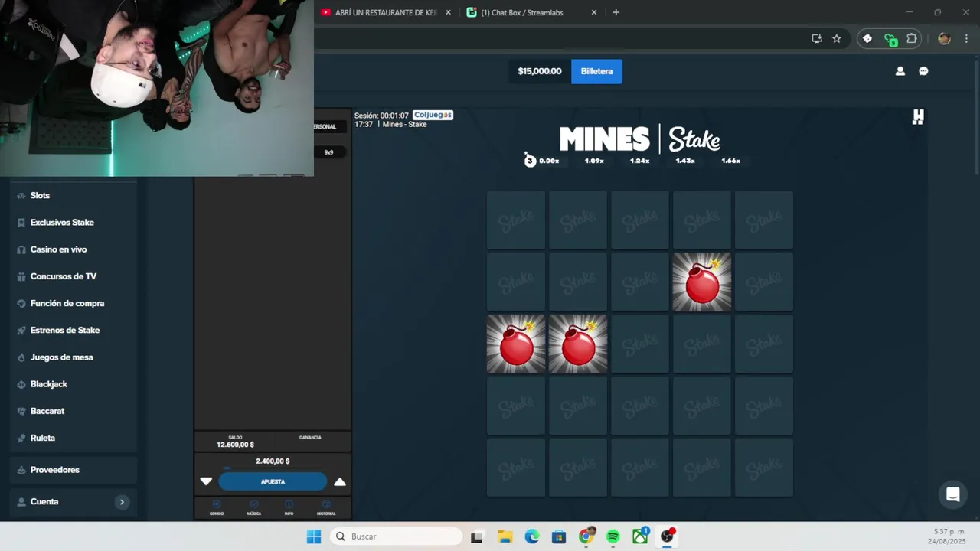Open the Baccarat sidebar icon

(21, 411)
